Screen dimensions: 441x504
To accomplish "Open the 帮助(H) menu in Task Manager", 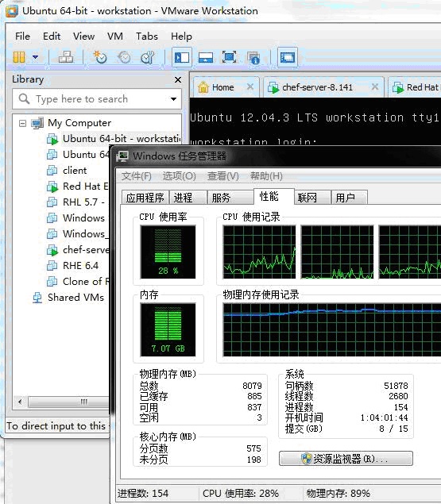I will (266, 176).
